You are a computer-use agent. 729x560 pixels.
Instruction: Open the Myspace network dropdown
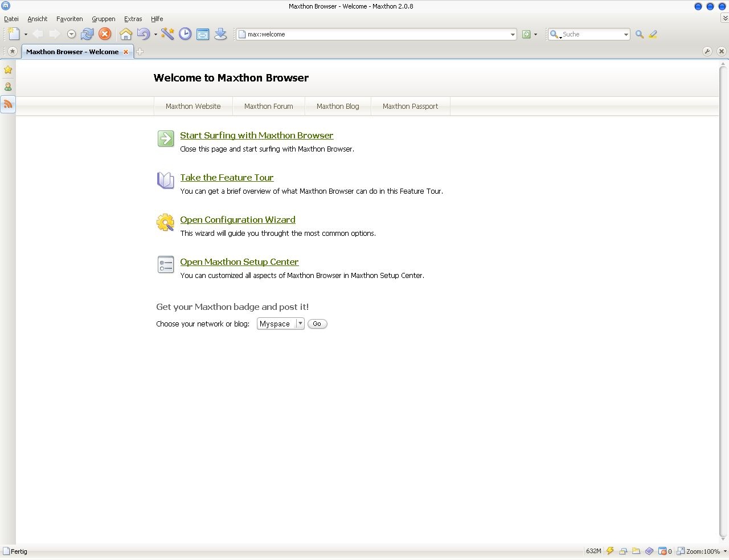click(281, 324)
